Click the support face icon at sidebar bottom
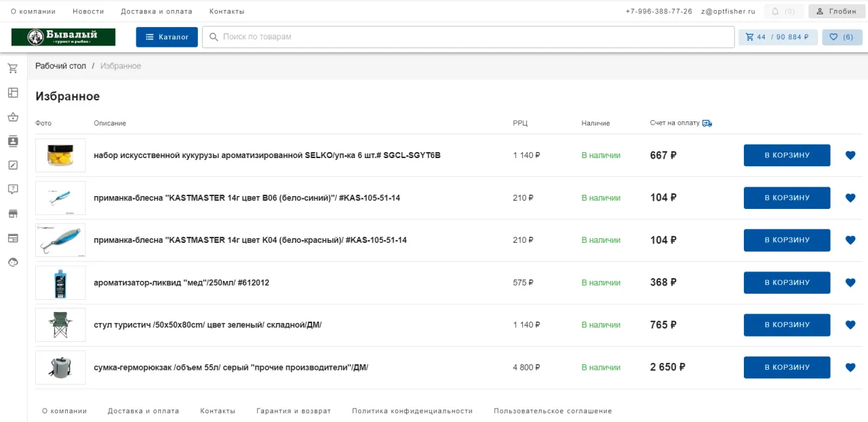The height and width of the screenshot is (422, 868). point(12,262)
